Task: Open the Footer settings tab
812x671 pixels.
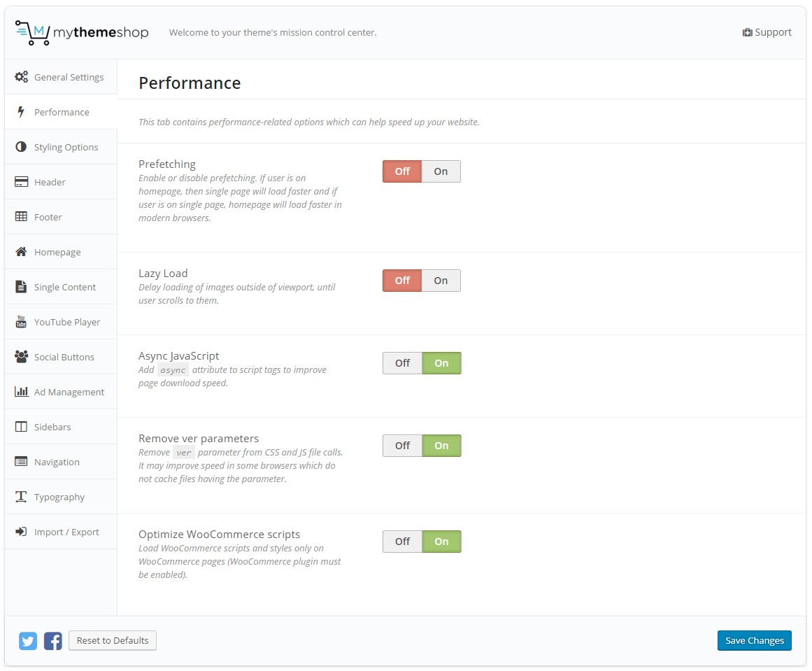Action: [61, 217]
